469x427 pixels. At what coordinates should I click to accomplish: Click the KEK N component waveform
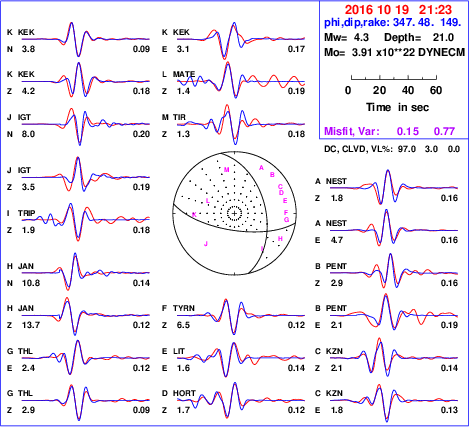(x=86, y=39)
